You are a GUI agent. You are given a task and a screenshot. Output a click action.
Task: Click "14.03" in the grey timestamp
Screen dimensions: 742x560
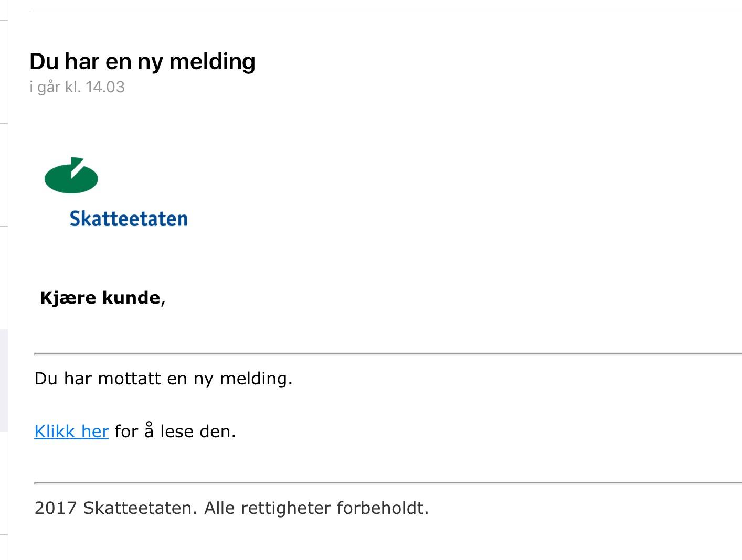tap(105, 87)
